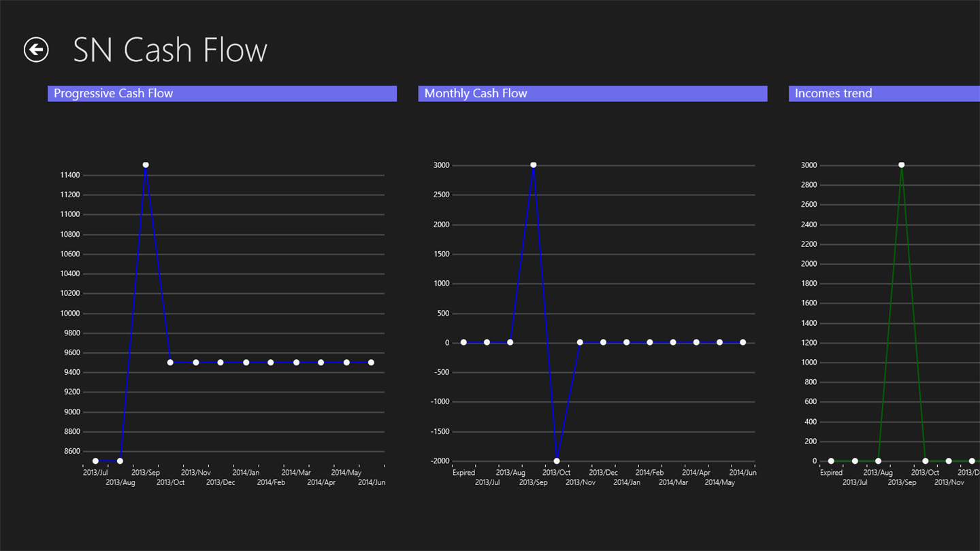Select the Expired data point in Incomes trend
This screenshot has height=551, width=980.
pyautogui.click(x=831, y=461)
